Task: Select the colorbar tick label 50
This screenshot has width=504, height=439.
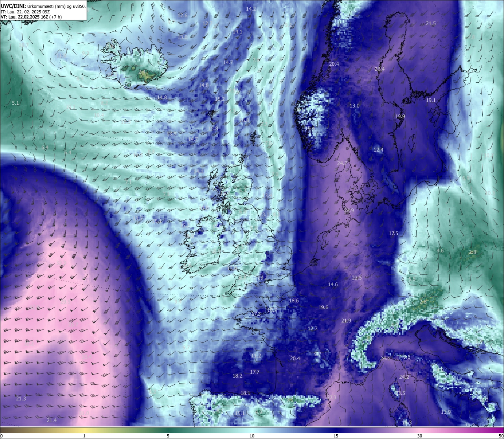Action: 501,436
